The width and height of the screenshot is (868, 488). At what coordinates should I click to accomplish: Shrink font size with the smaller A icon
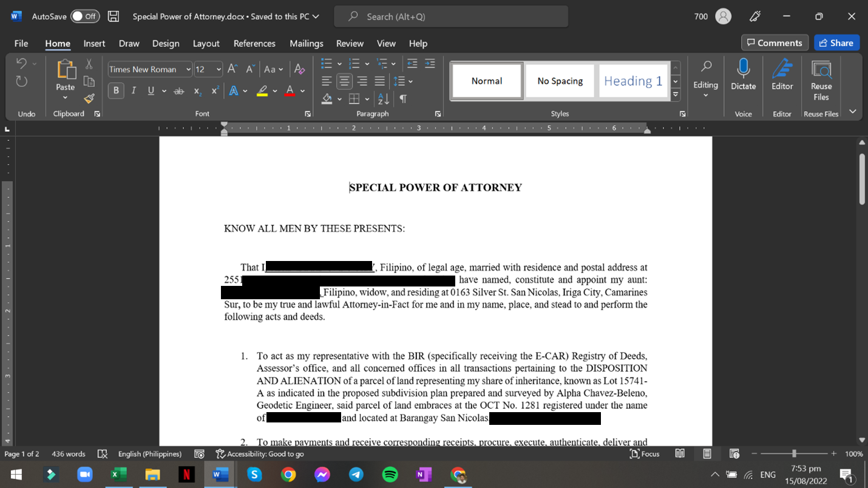pyautogui.click(x=249, y=69)
